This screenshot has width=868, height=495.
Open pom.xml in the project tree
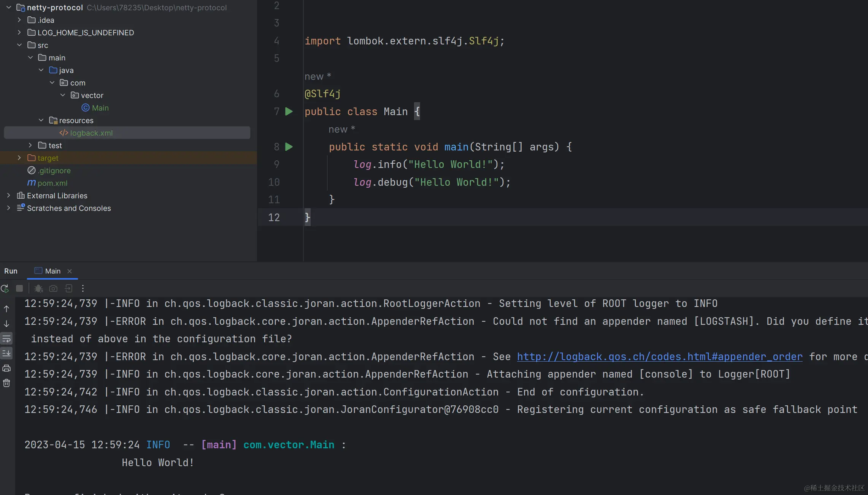[52, 183]
